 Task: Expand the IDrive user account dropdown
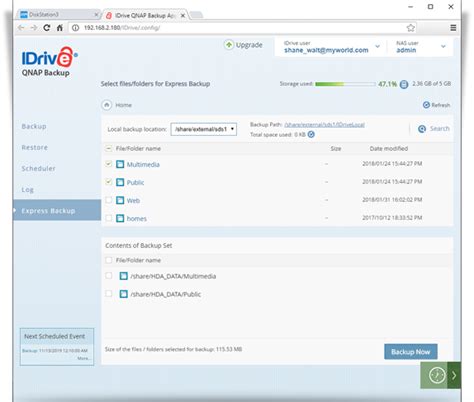pos(377,46)
